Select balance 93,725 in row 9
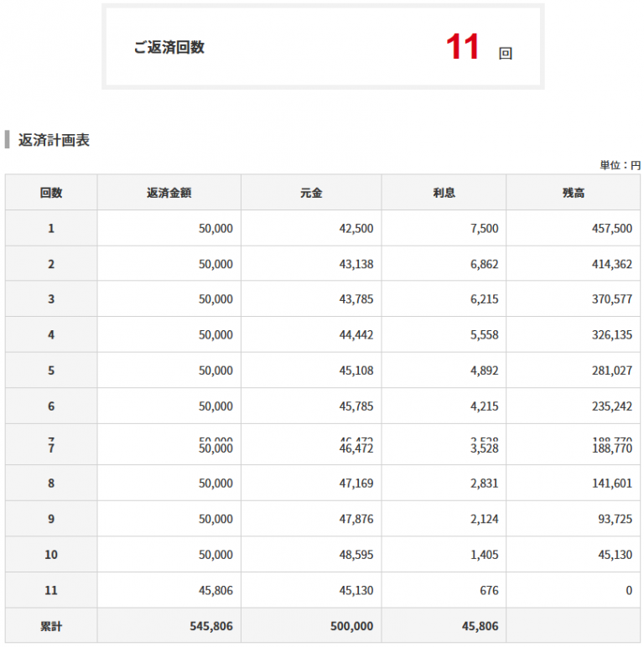 click(x=615, y=519)
